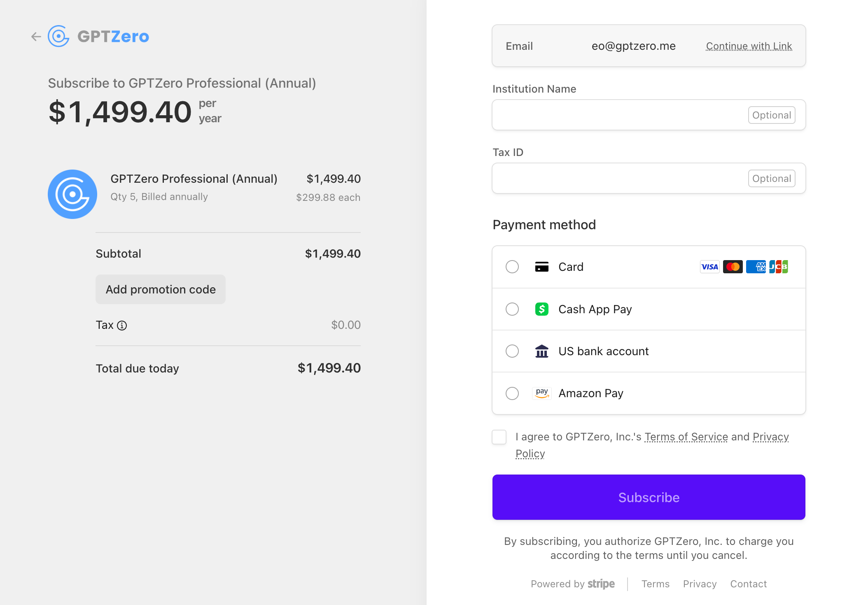Click 'Qty 5, Billed annually' text
Screen dimensions: 868x605
[x=159, y=197]
